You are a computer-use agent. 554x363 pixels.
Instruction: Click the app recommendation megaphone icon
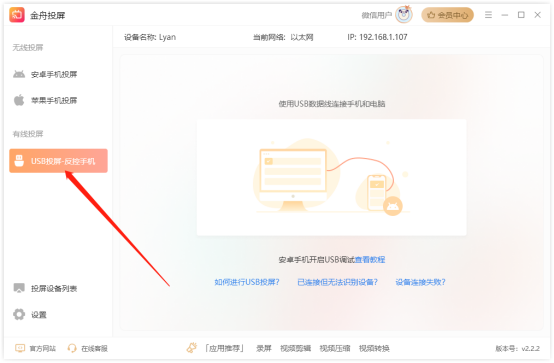click(x=192, y=348)
